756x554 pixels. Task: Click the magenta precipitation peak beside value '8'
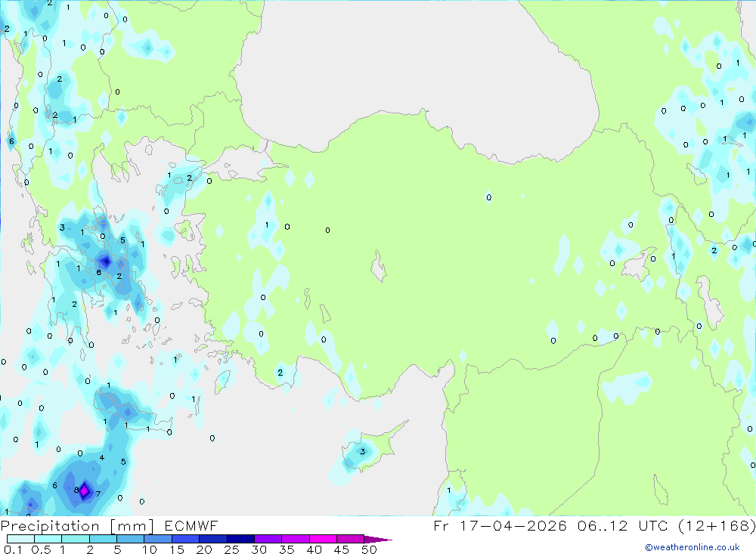[85, 491]
